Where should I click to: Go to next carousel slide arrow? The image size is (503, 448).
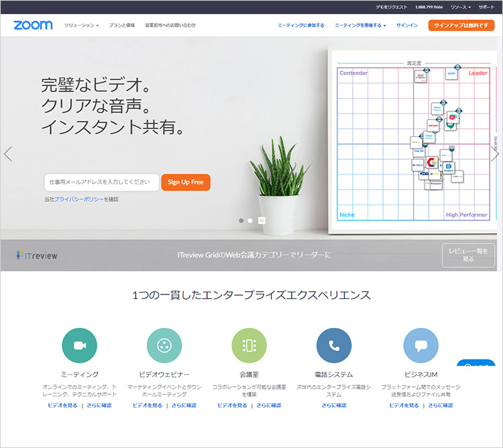(x=495, y=154)
